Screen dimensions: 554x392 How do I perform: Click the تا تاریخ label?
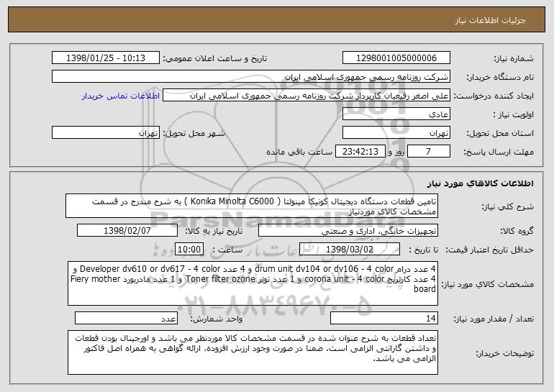[423, 250]
